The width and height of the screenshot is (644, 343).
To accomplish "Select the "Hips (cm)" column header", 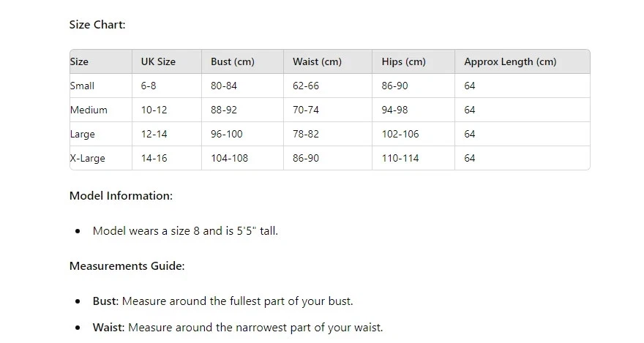I will coord(403,62).
